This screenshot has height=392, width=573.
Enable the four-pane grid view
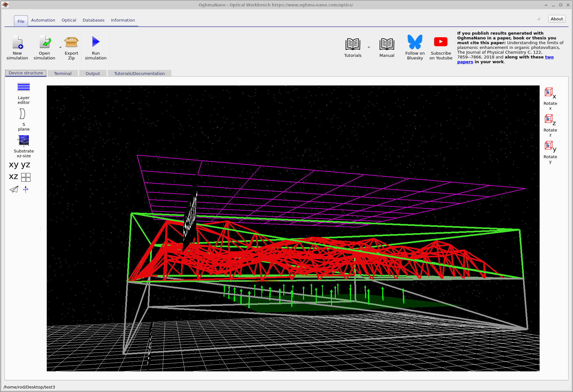tap(26, 177)
